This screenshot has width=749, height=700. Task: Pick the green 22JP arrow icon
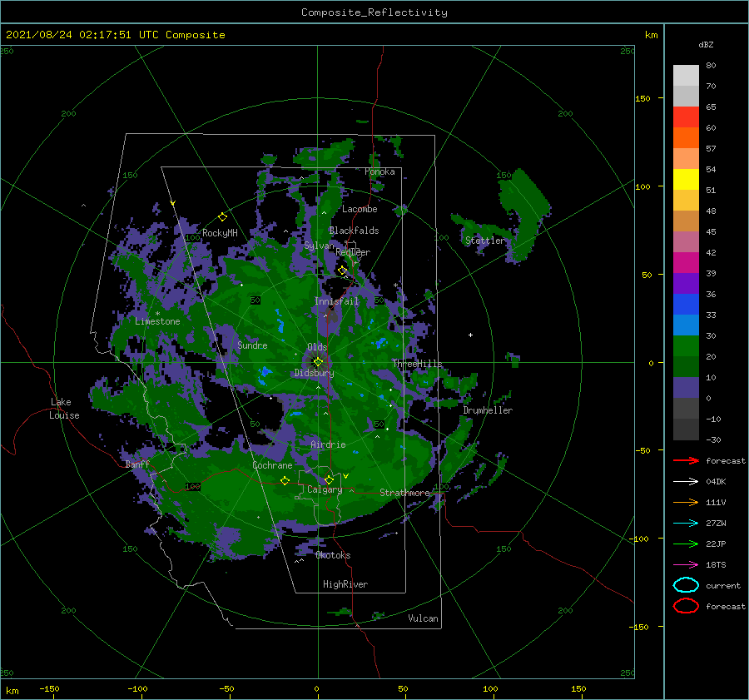(x=686, y=544)
